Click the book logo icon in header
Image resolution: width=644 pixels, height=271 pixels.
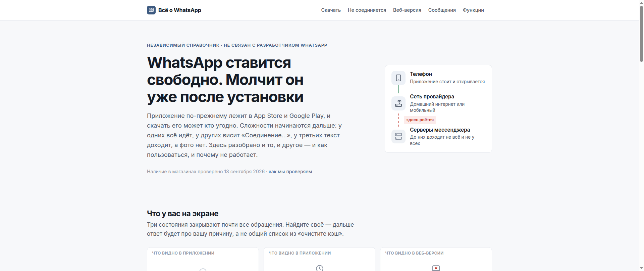pyautogui.click(x=151, y=10)
